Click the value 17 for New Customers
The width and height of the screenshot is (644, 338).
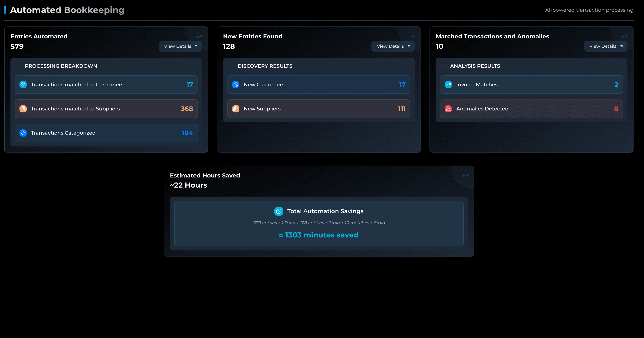tap(402, 85)
